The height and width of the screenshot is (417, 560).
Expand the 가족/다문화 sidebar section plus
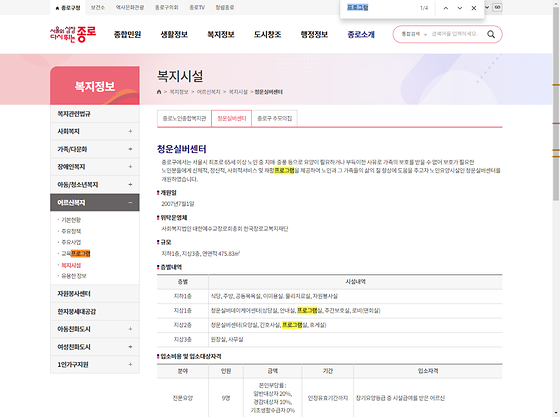[130, 149]
